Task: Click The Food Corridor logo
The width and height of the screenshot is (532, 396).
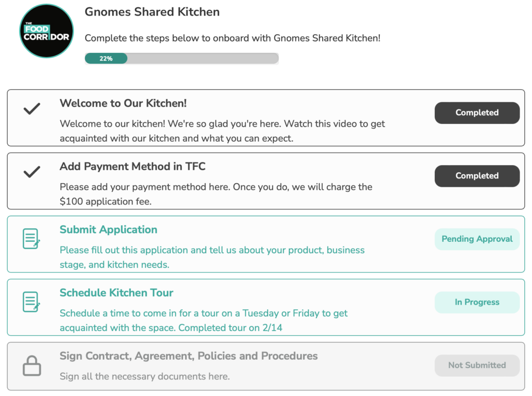Action: (x=46, y=31)
